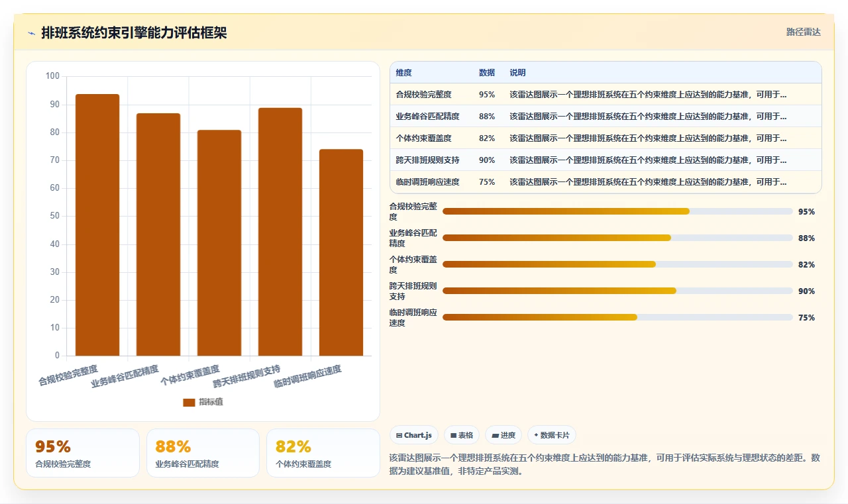Click the 排班系统约束引擎能力评估框架 title

click(x=134, y=33)
